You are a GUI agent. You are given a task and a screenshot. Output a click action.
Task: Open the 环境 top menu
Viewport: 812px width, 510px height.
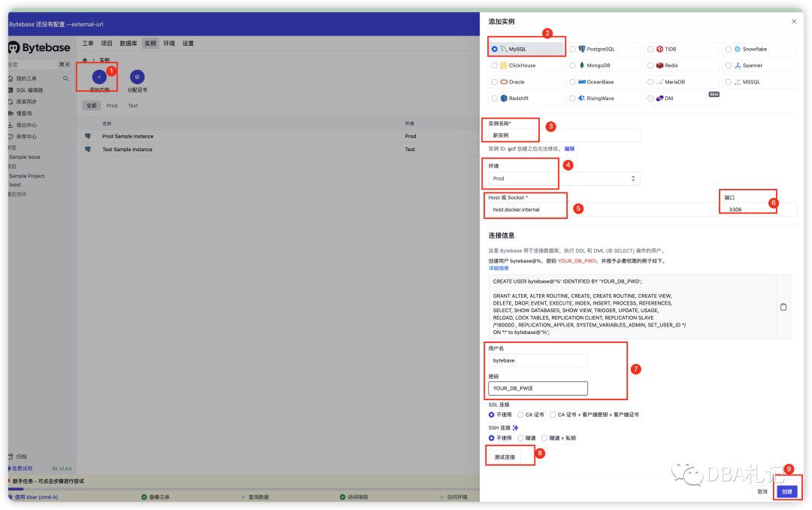[x=169, y=44]
